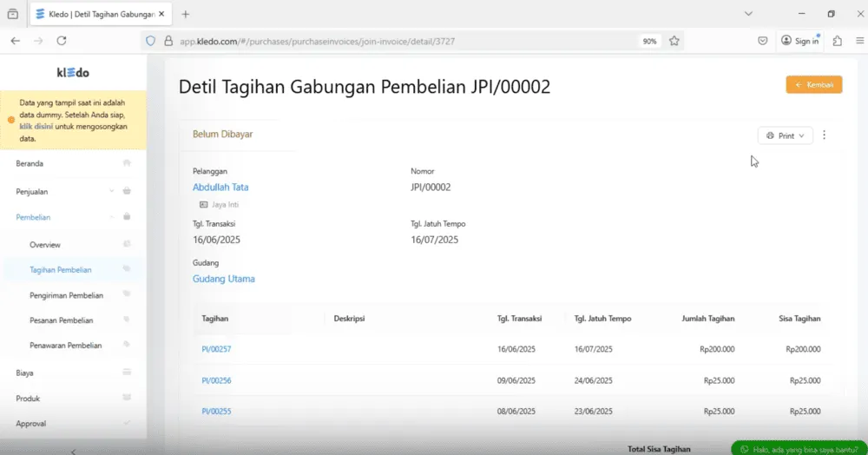The height and width of the screenshot is (455, 868).
Task: Click the Approval checkmark icon
Action: (127, 423)
